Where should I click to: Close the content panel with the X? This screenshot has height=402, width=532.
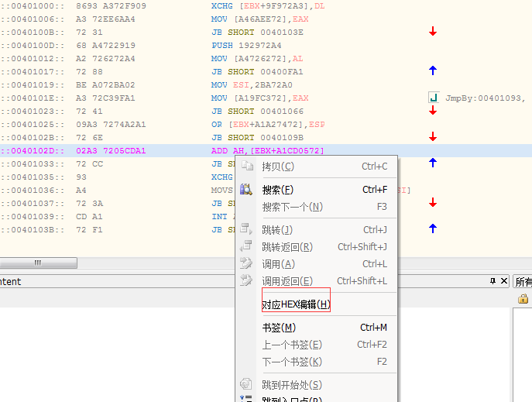pos(504,281)
